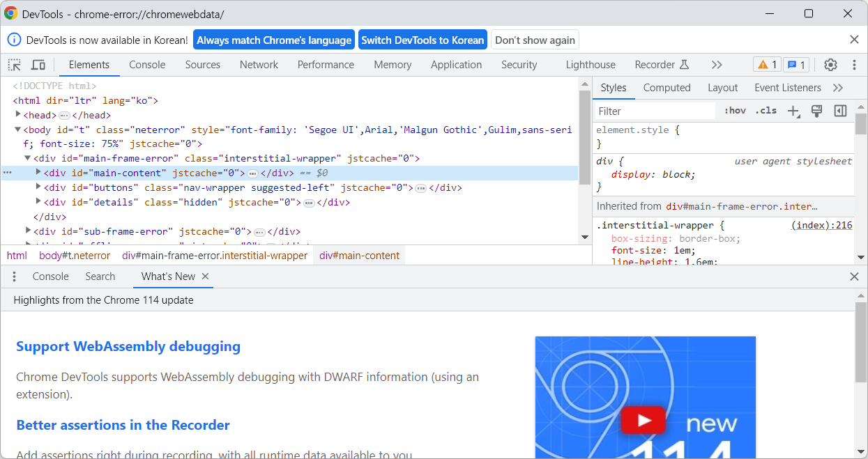Click Don't show again

coord(535,40)
